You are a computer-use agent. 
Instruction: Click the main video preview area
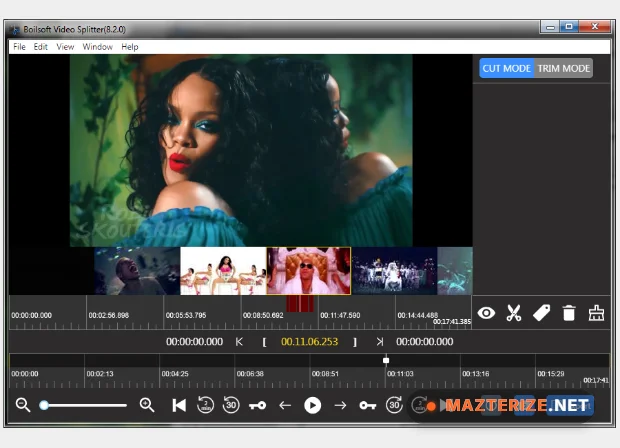(241, 151)
